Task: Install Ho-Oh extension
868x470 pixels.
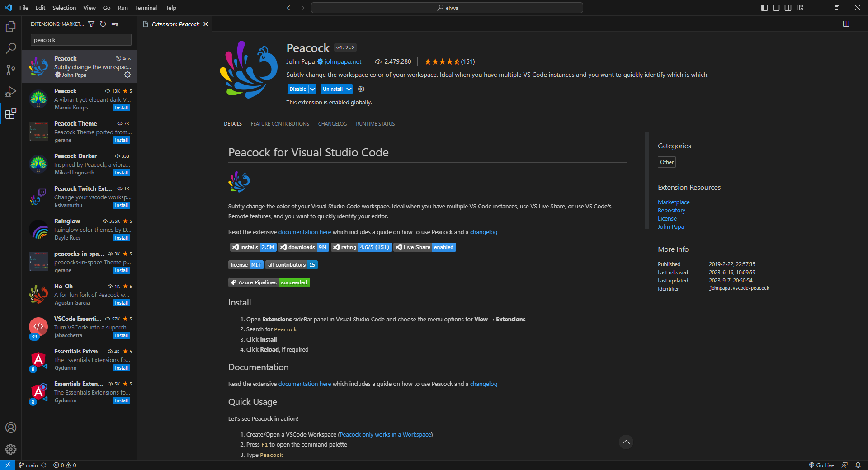Action: (x=122, y=303)
